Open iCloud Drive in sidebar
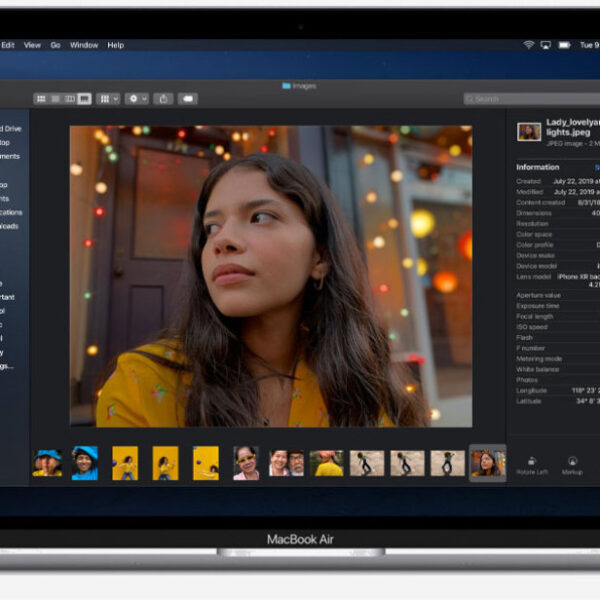 coord(11,129)
